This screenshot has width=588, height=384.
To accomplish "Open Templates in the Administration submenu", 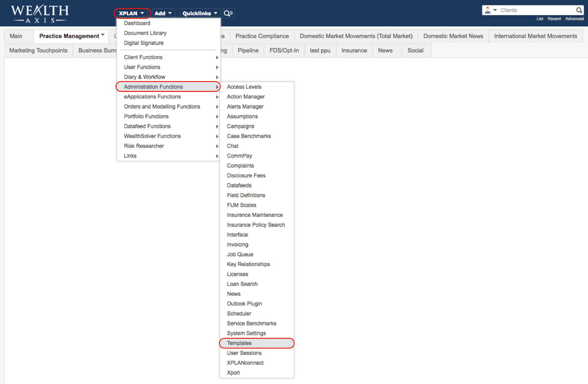I will (257, 343).
